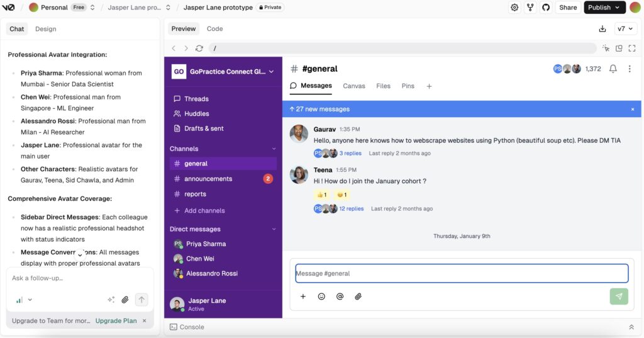Dismiss the Upgrade to Team banner
This screenshot has height=338, width=644.
pyautogui.click(x=144, y=321)
